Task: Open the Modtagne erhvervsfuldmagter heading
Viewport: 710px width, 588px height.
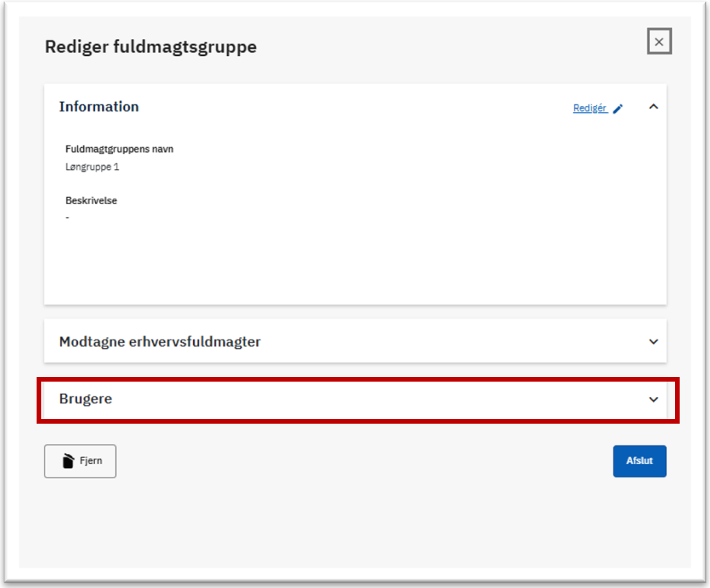Action: pos(160,342)
